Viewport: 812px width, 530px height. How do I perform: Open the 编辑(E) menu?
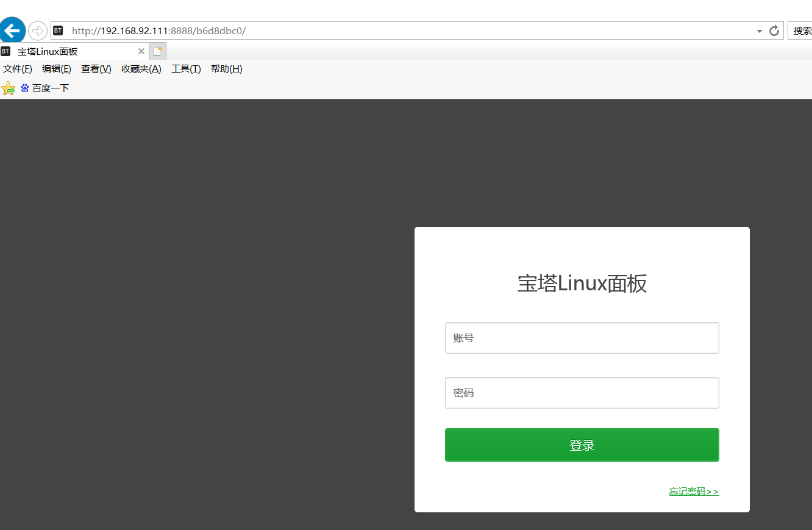pyautogui.click(x=57, y=69)
